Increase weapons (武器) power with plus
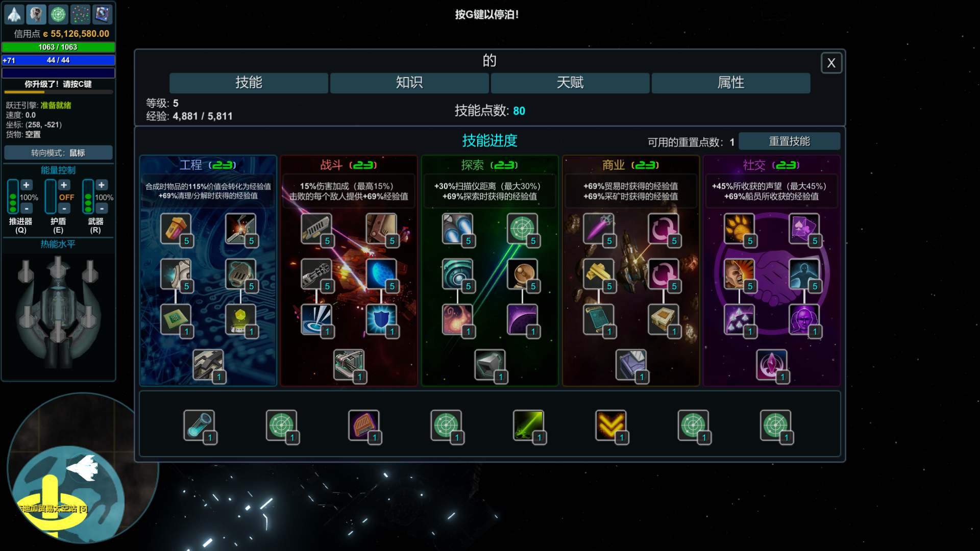 [x=102, y=185]
